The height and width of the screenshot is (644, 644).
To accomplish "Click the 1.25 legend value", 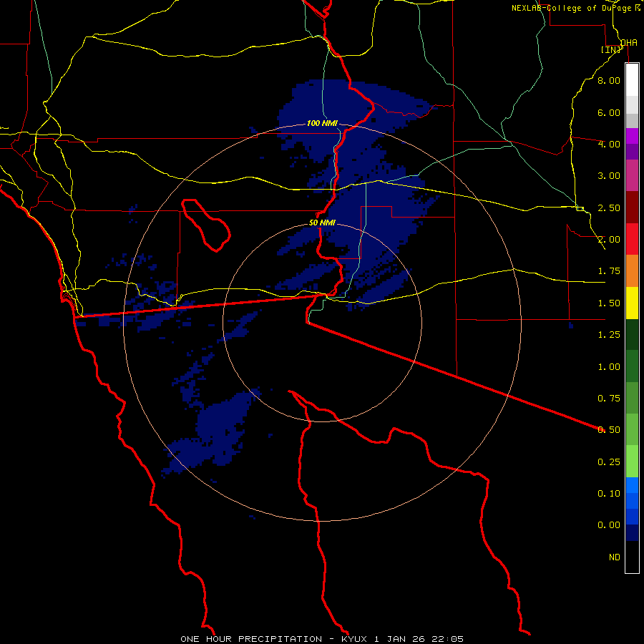I will tap(609, 335).
